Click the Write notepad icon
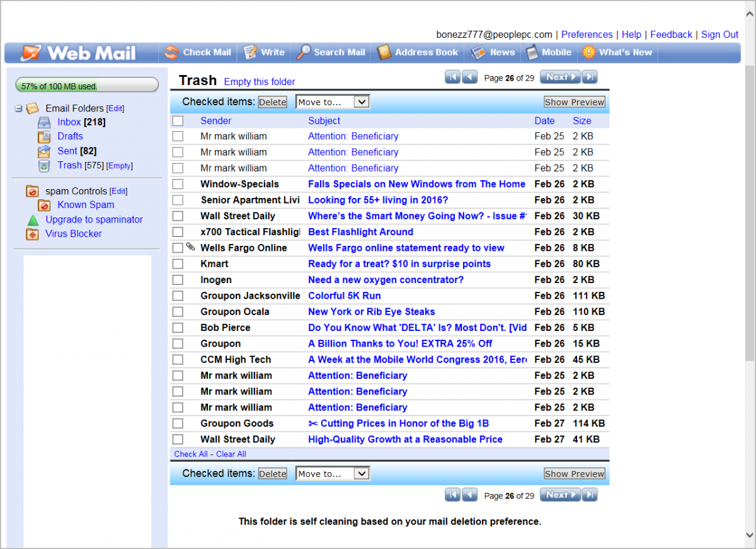This screenshot has width=756, height=549. (x=250, y=52)
